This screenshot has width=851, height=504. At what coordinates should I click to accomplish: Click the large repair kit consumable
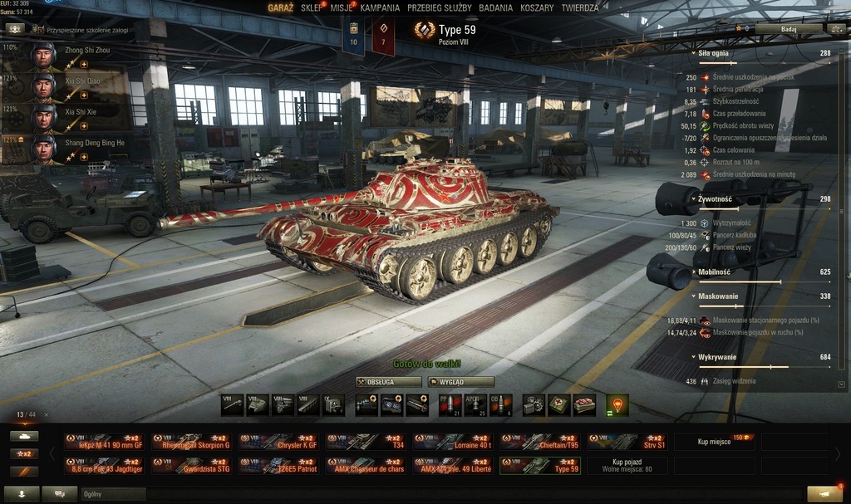tap(534, 405)
